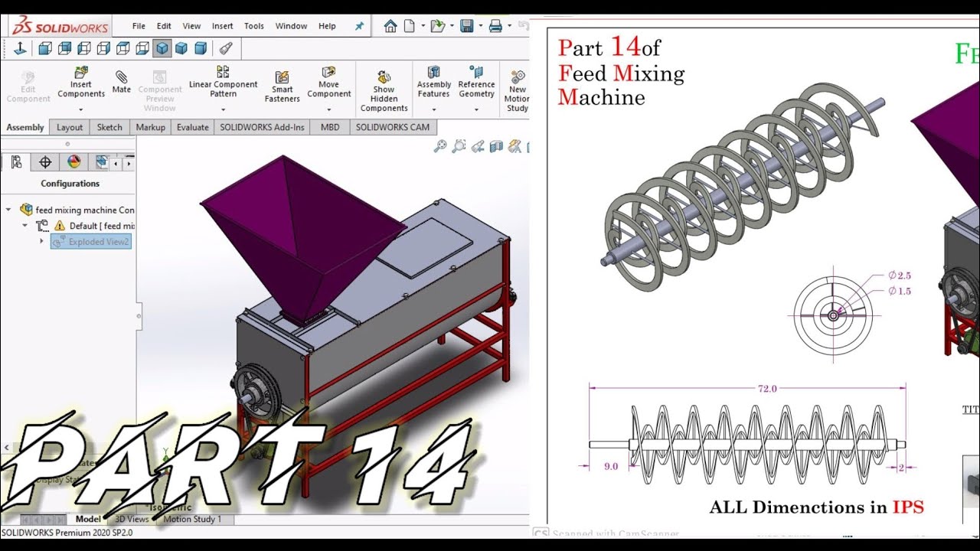This screenshot has height=551, width=980.
Task: Switch to the Markup tab
Action: pos(150,127)
